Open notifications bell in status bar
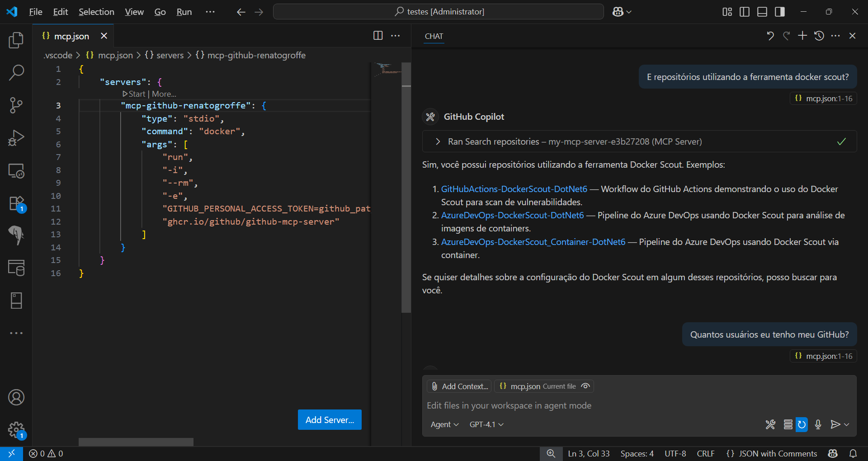This screenshot has height=461, width=868. click(853, 453)
